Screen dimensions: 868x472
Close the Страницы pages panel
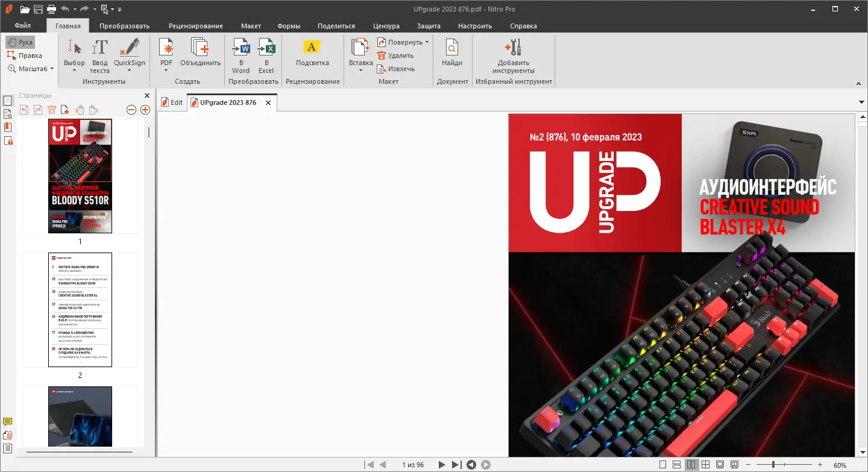point(147,95)
